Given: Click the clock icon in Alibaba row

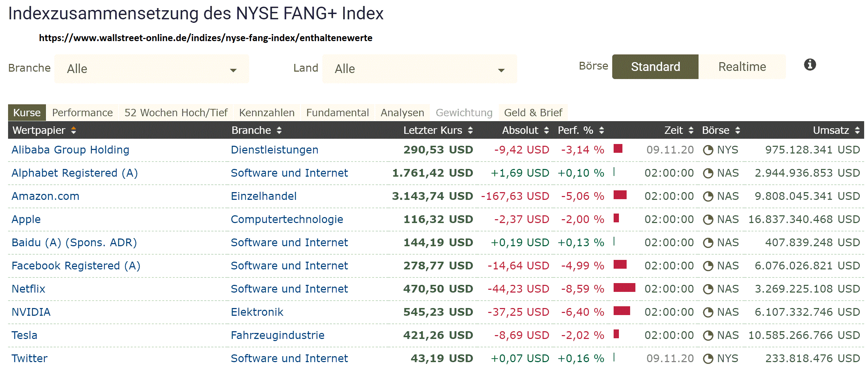Looking at the screenshot, I should (x=708, y=150).
